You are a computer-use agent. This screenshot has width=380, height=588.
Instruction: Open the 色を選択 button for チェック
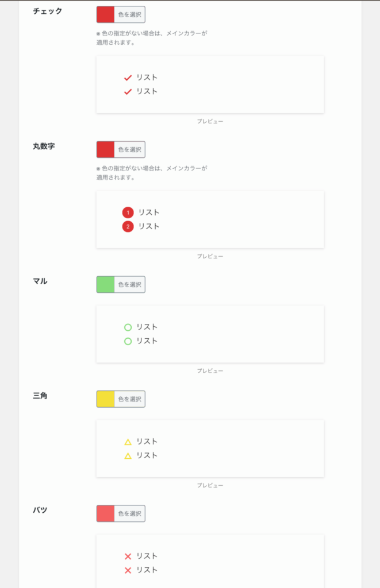click(129, 14)
